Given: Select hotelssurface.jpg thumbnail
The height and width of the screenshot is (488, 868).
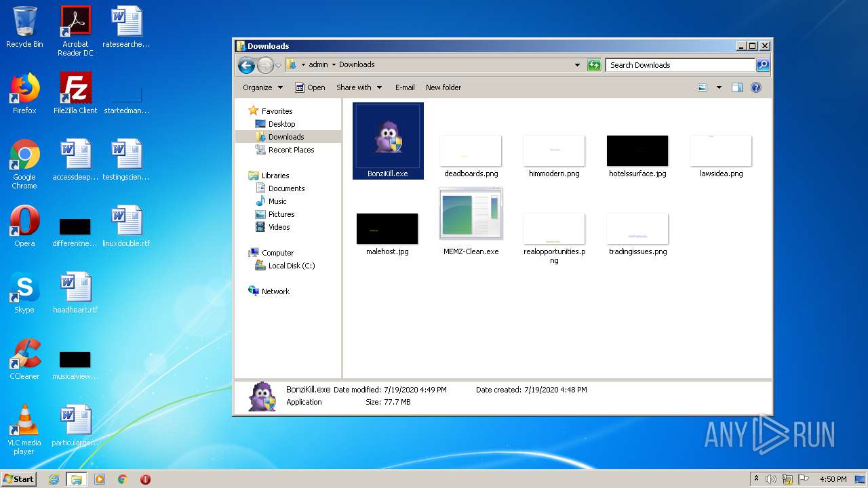Looking at the screenshot, I should click(x=637, y=157).
